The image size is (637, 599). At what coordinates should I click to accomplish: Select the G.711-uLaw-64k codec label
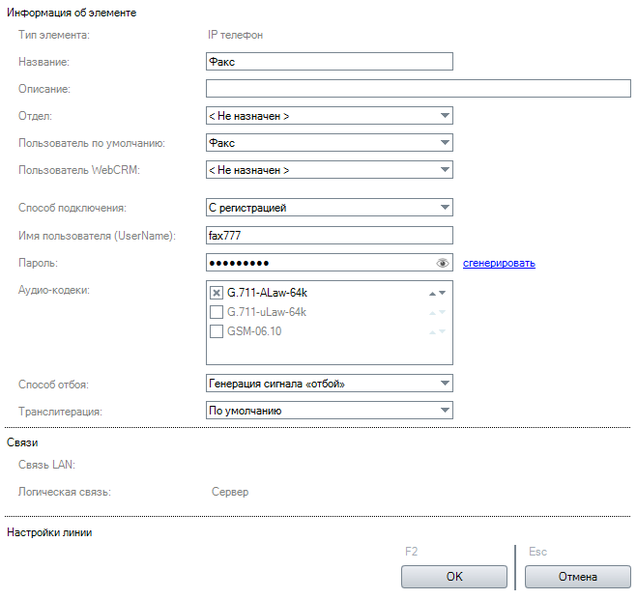coord(266,312)
